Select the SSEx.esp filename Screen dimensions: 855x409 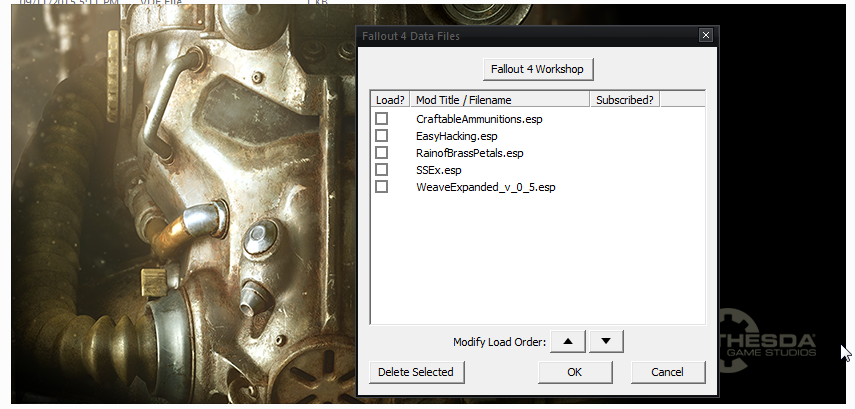[x=439, y=170]
